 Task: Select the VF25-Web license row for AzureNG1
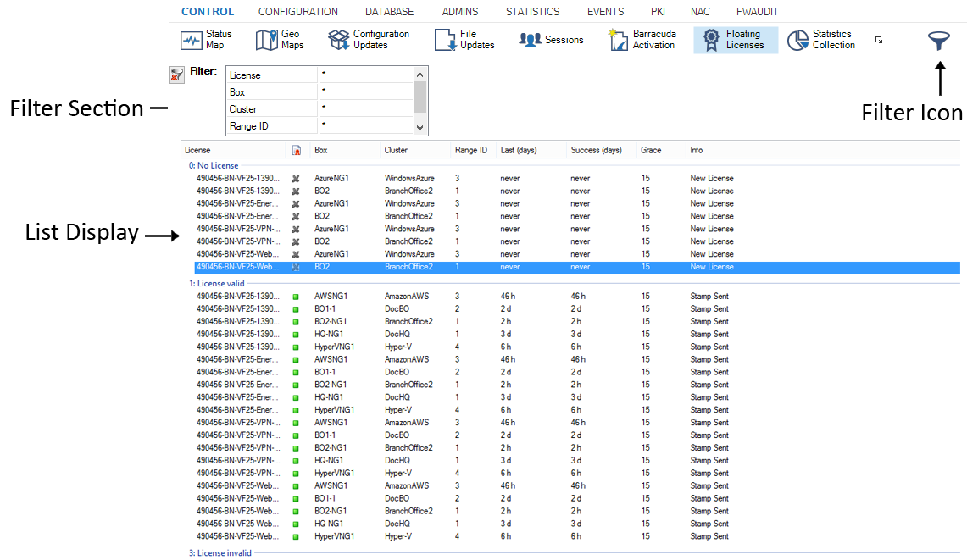coord(577,254)
